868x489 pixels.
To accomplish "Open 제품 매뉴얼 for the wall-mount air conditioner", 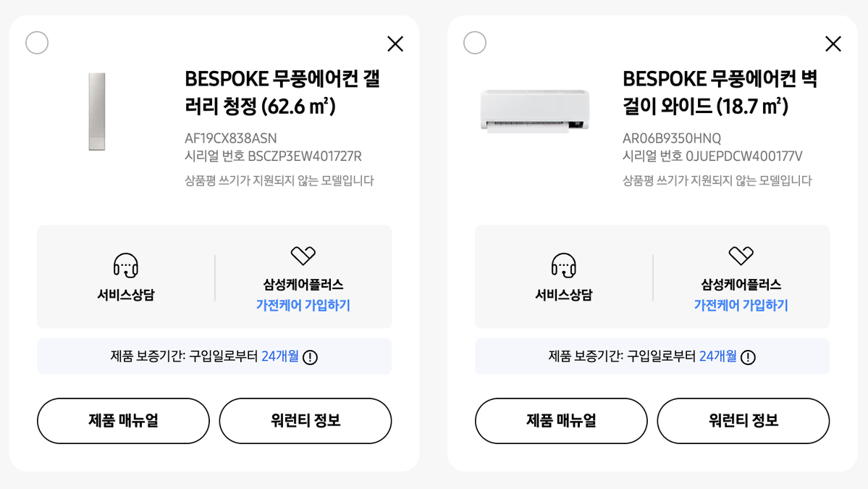I will coord(561,421).
